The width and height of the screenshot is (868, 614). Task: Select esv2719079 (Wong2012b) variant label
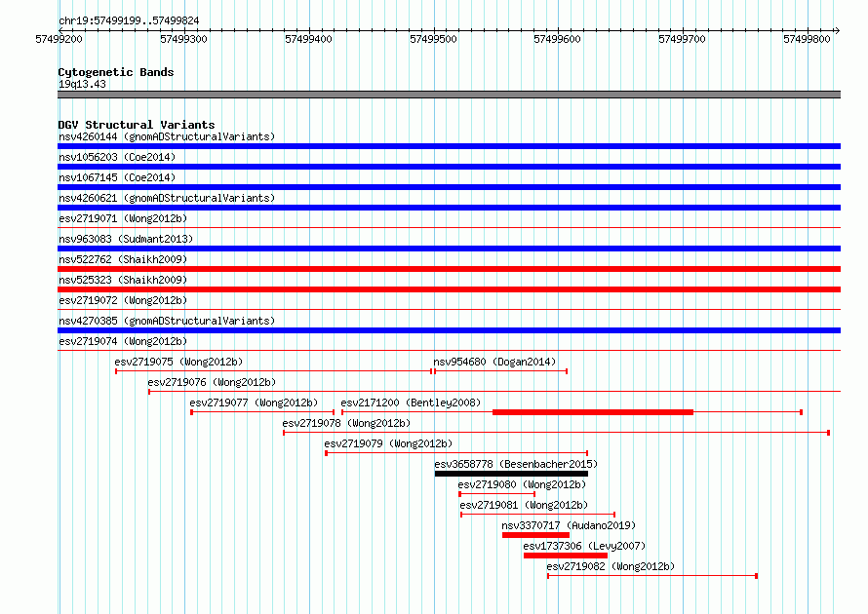(x=388, y=443)
